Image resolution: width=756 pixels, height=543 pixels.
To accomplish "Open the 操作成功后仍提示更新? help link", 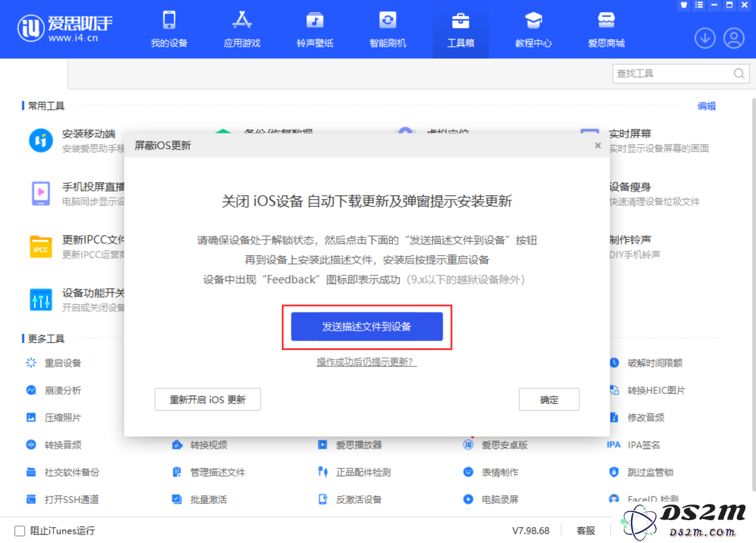I will pyautogui.click(x=367, y=362).
